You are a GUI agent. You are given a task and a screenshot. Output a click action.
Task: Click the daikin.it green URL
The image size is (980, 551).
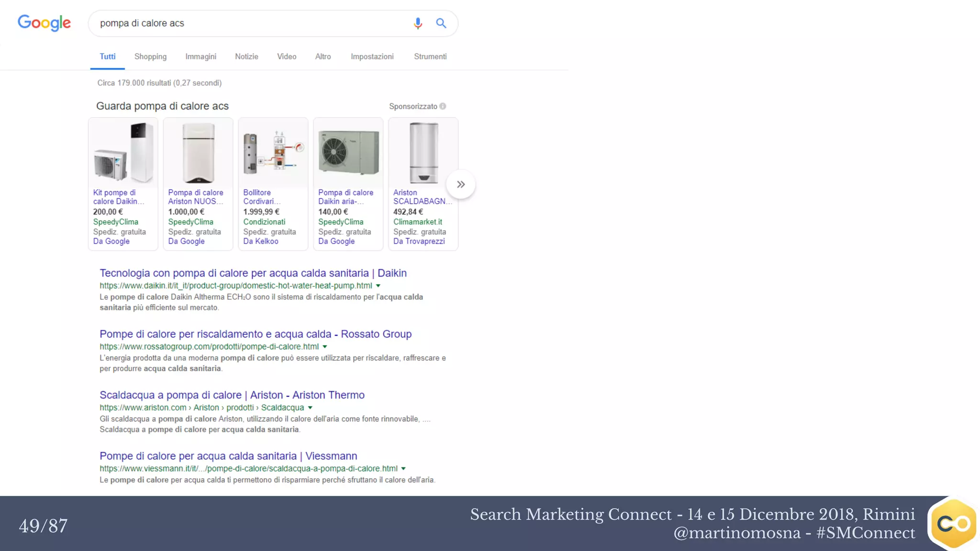(236, 286)
